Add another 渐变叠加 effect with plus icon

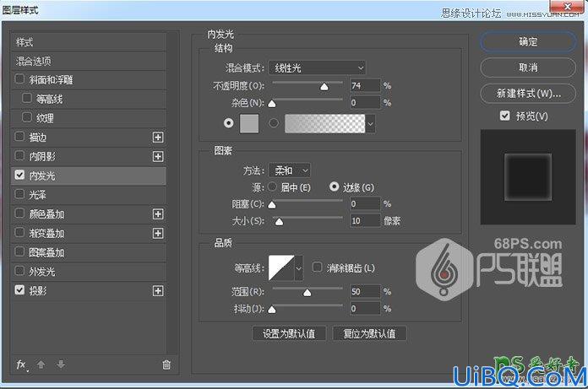pyautogui.click(x=158, y=233)
